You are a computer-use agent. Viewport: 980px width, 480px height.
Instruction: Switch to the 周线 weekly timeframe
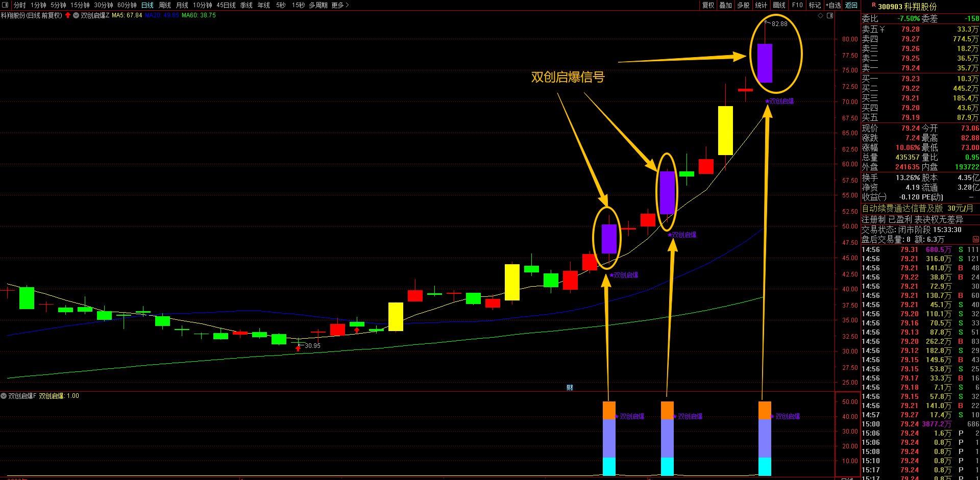tap(165, 5)
